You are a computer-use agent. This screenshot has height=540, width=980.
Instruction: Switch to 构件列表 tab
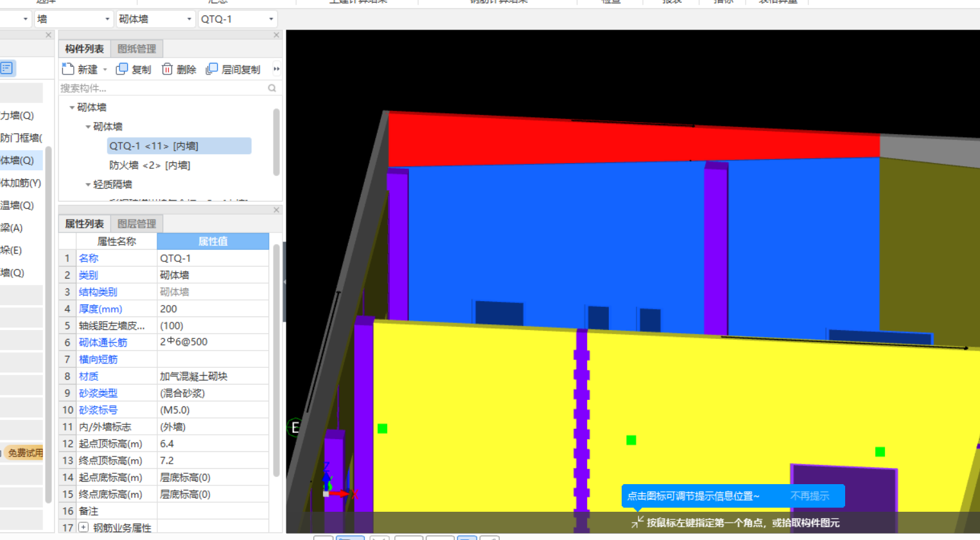pyautogui.click(x=84, y=49)
